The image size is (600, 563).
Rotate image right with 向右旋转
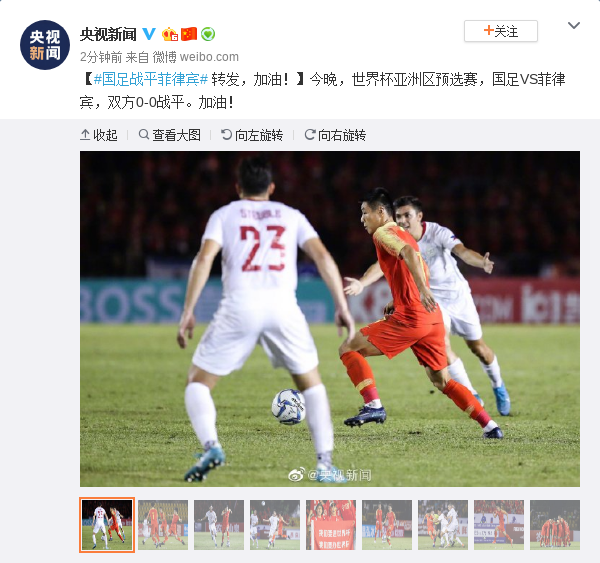pos(335,135)
